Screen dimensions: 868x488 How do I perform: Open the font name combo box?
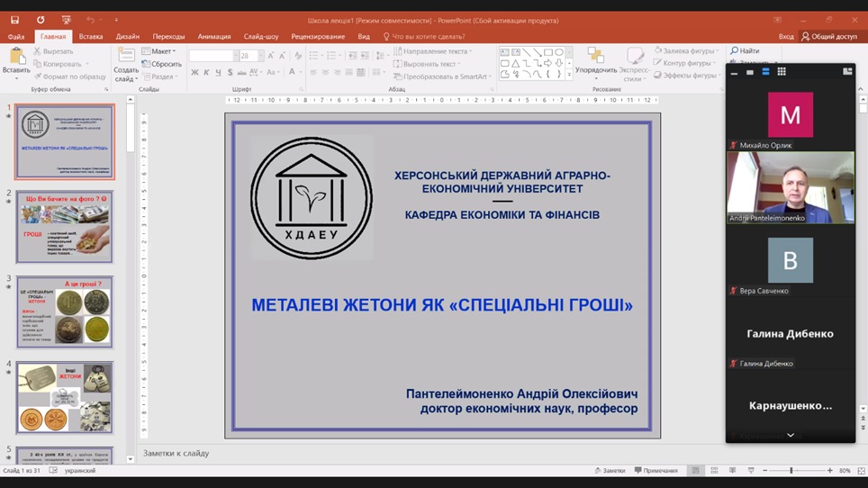pyautogui.click(x=213, y=56)
